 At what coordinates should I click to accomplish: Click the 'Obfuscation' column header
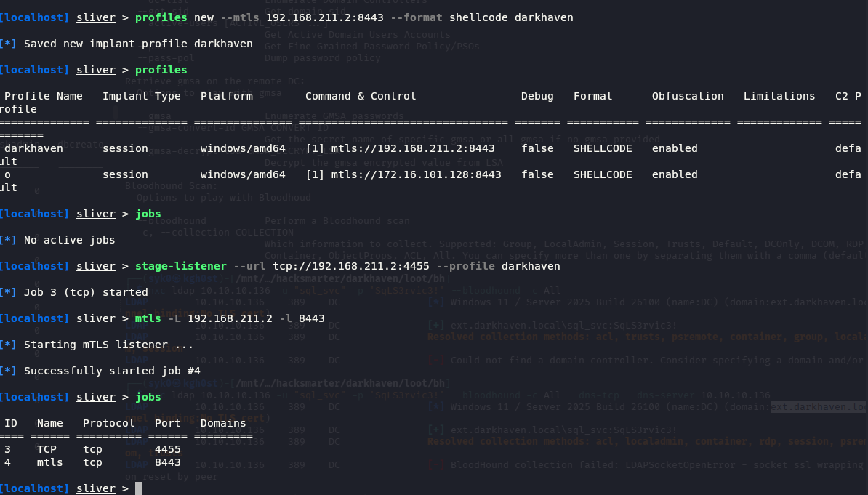click(688, 97)
